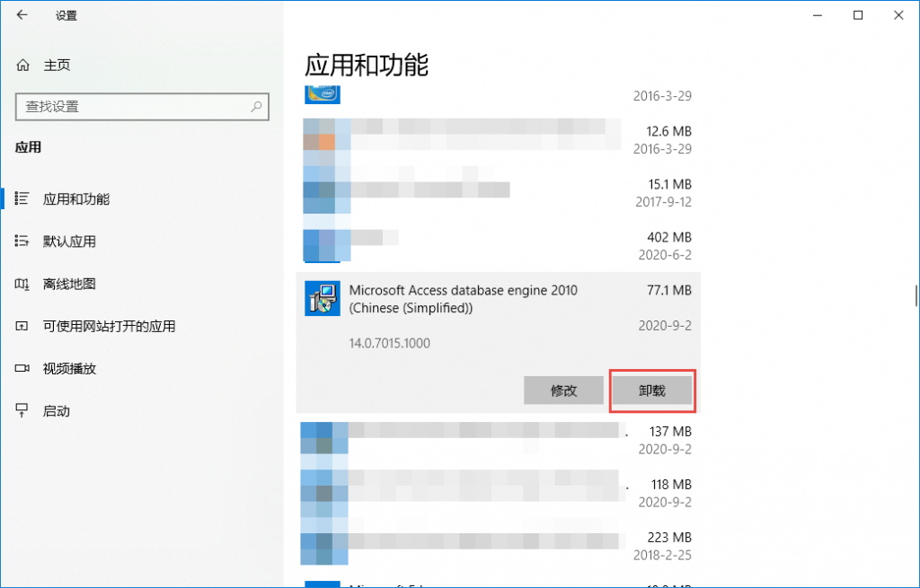Select the app row sized 15.1 MB
The width and height of the screenshot is (920, 588).
498,193
